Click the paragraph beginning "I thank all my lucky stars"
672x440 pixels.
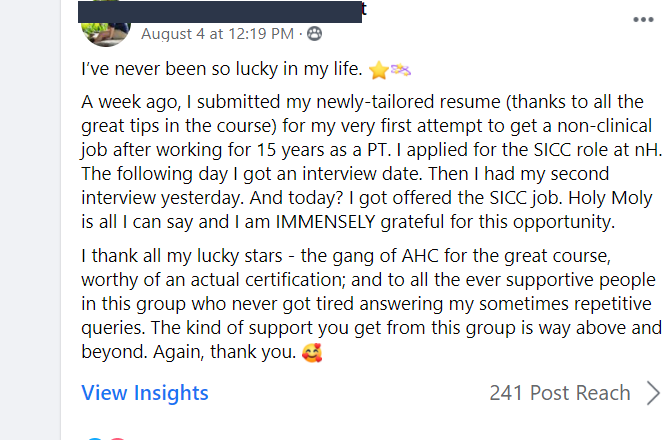372,304
